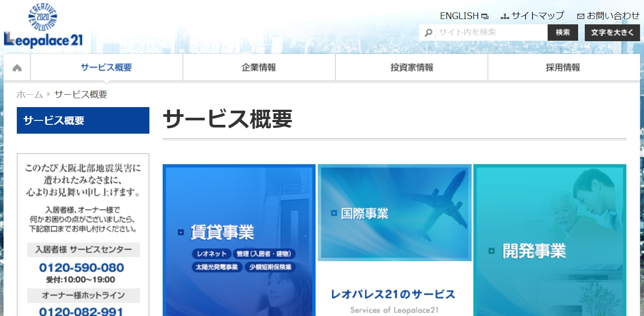Click phone number 0120-590-080
Image resolution: width=644 pixels, height=316 pixels.
point(81,268)
